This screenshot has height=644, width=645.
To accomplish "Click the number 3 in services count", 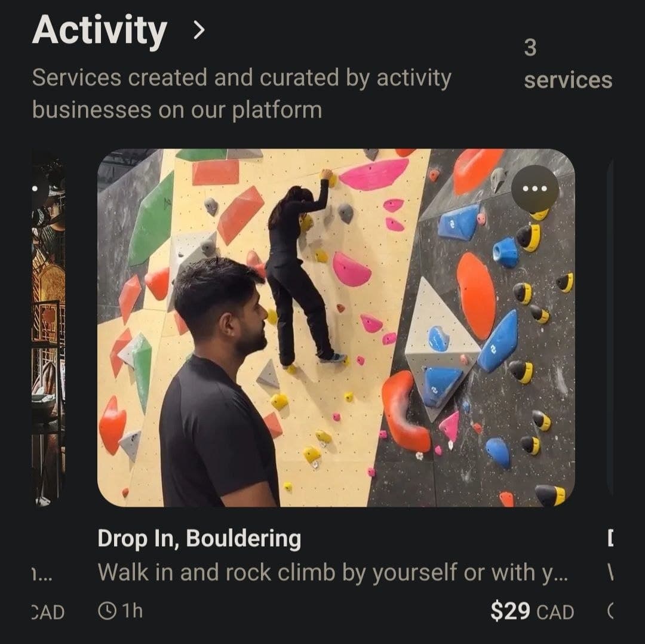I will click(x=530, y=48).
